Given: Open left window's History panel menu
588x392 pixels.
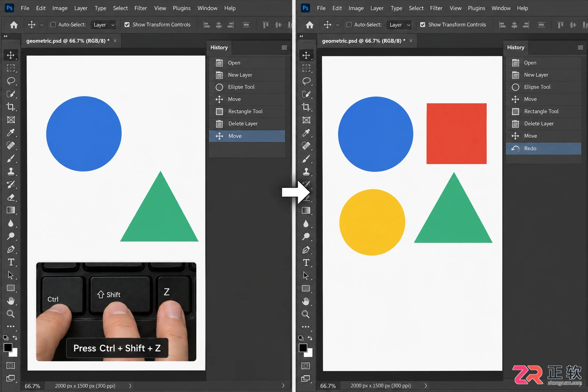Looking at the screenshot, I should coord(284,47).
